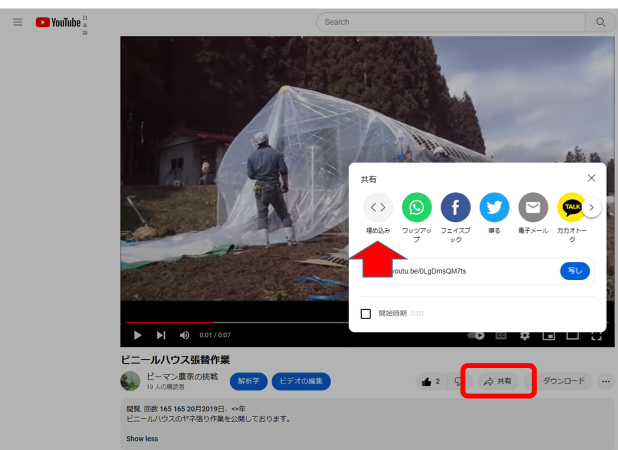Toggle the autoplay switch in player

pos(476,335)
